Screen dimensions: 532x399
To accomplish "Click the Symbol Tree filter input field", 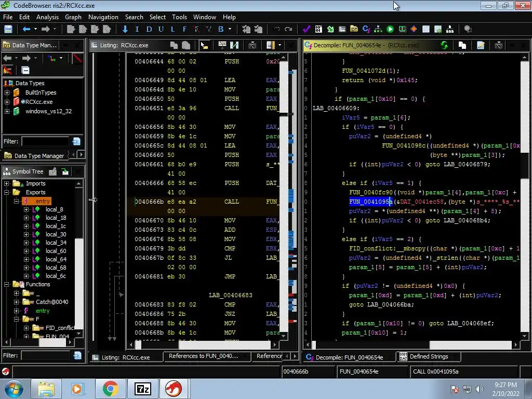I will [x=45, y=355].
